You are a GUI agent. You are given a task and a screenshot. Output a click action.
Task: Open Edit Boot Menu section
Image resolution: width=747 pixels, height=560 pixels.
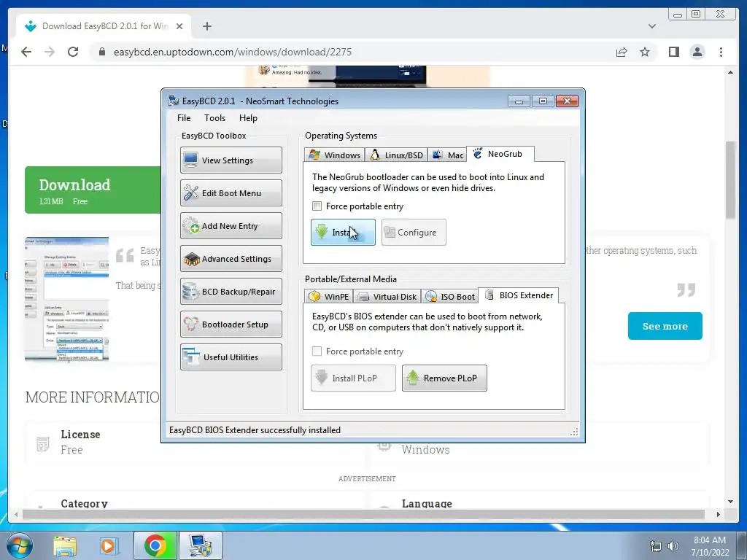tap(231, 192)
